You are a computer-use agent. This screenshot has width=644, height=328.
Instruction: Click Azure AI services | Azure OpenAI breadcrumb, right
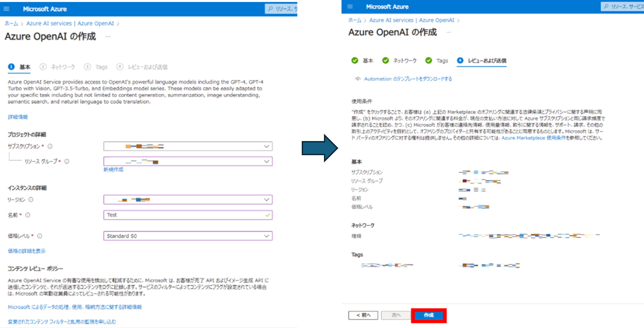click(412, 20)
